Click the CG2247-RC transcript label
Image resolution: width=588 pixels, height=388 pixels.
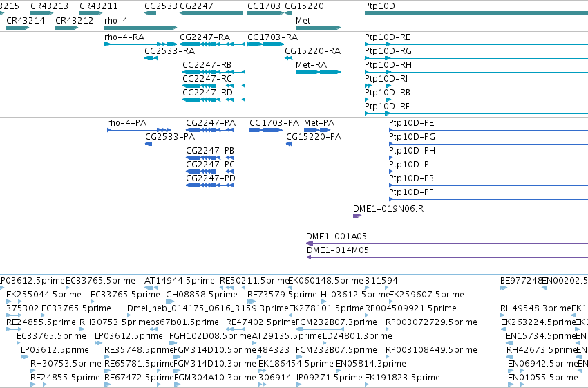click(207, 78)
